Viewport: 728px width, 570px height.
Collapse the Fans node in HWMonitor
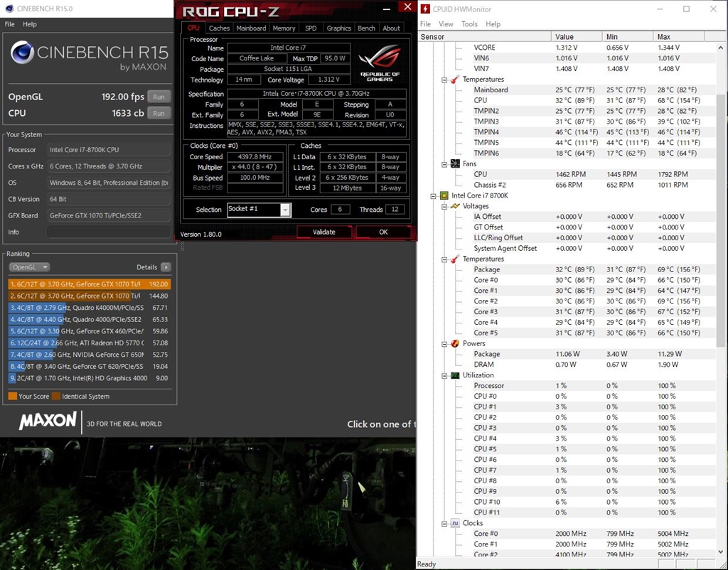point(444,164)
